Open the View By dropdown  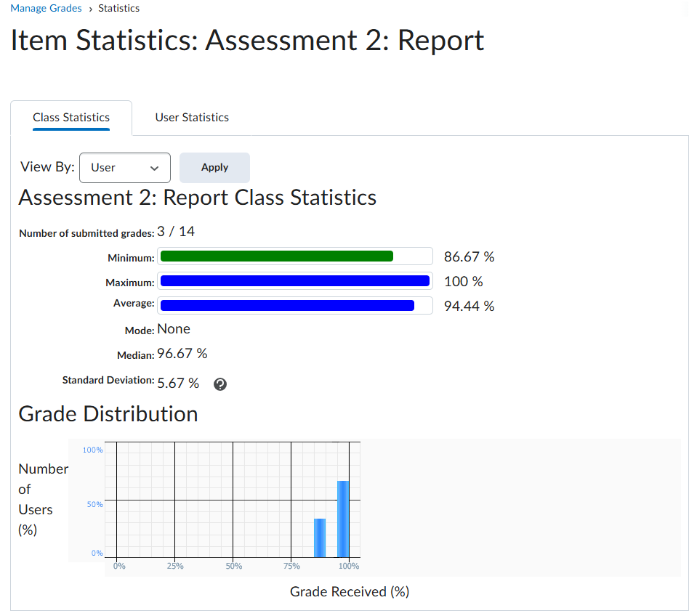pyautogui.click(x=124, y=167)
